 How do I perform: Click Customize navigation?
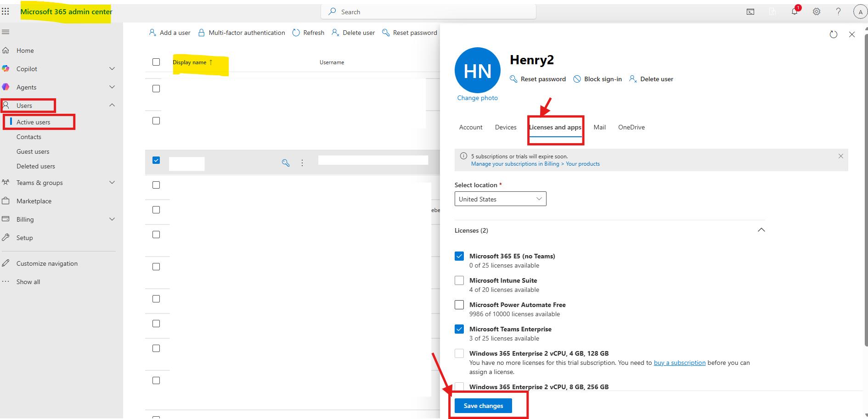(x=47, y=263)
